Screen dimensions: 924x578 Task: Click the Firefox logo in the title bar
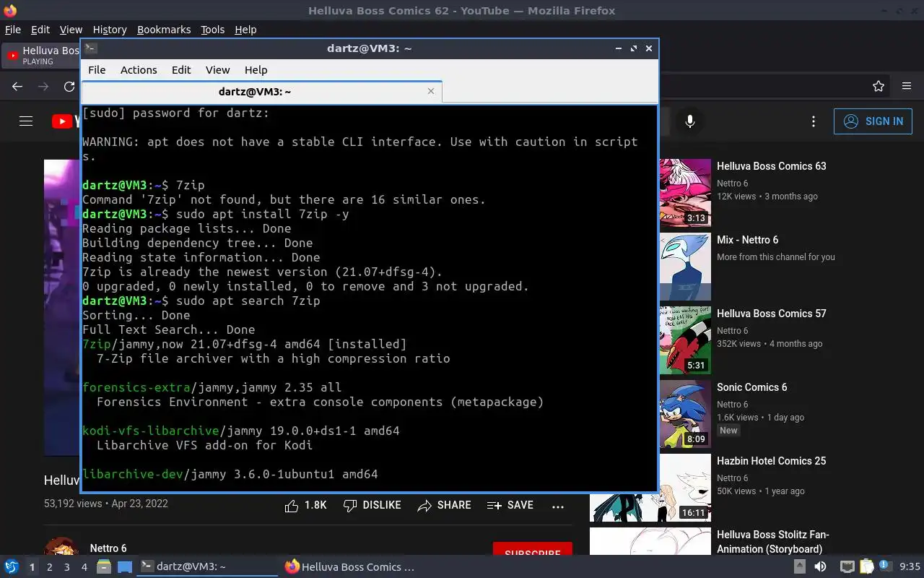(x=10, y=11)
